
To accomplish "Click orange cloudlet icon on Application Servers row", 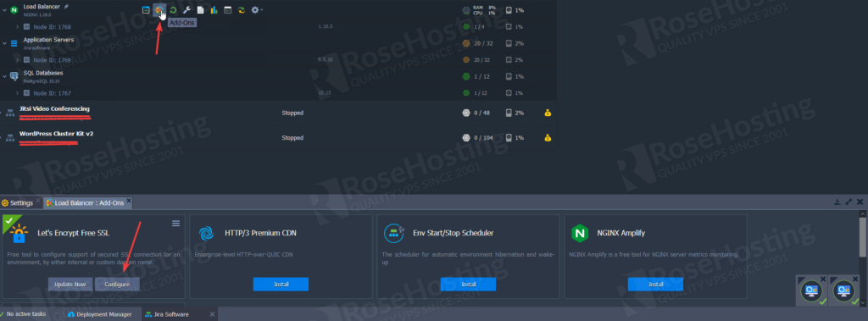I will (466, 43).
